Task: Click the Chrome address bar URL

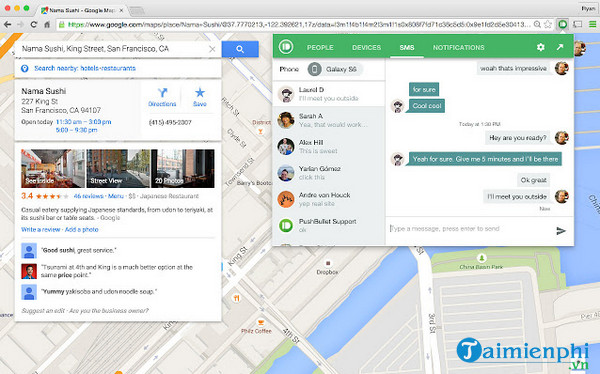Action: click(298, 24)
